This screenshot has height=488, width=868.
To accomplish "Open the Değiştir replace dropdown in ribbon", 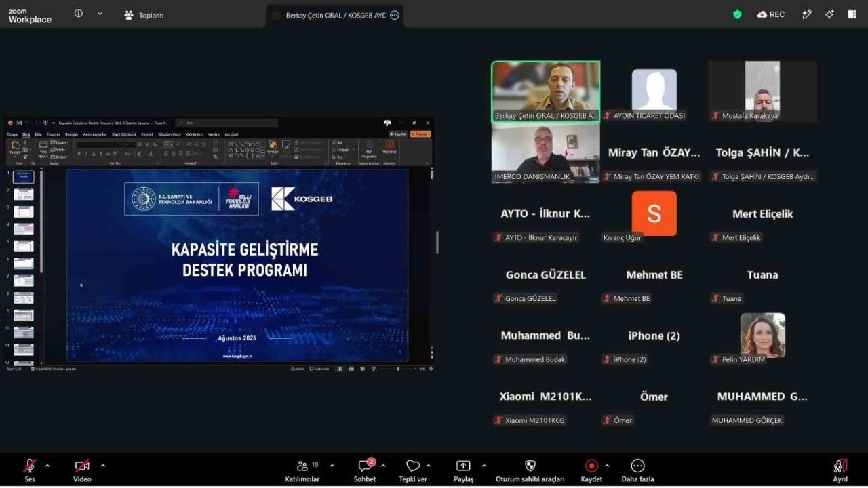I will click(x=344, y=150).
